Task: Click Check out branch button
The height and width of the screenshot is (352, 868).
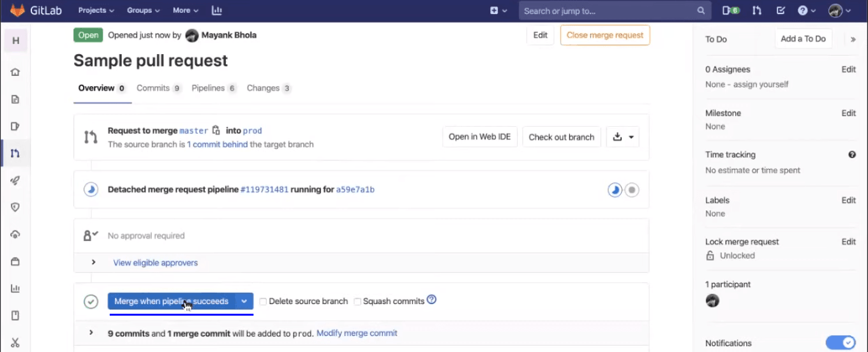Action: coord(562,136)
